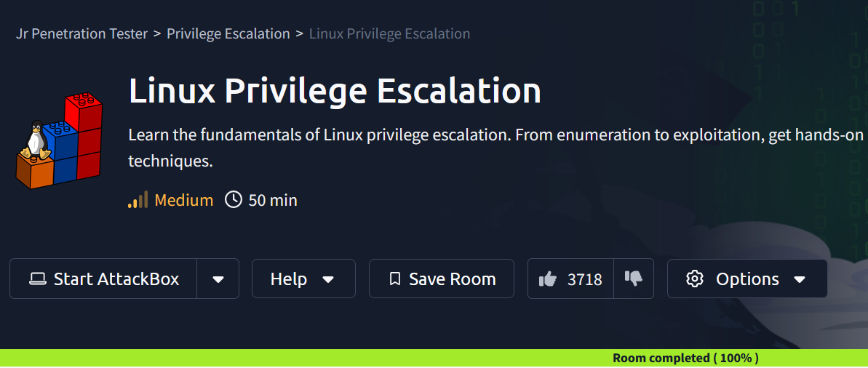Click the Linux penguin blocks room logo

[x=58, y=140]
